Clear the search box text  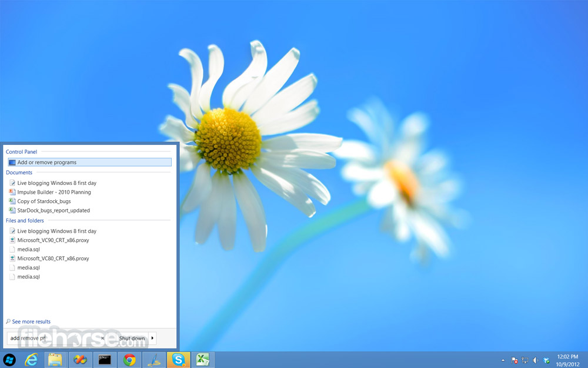pyautogui.click(x=102, y=338)
